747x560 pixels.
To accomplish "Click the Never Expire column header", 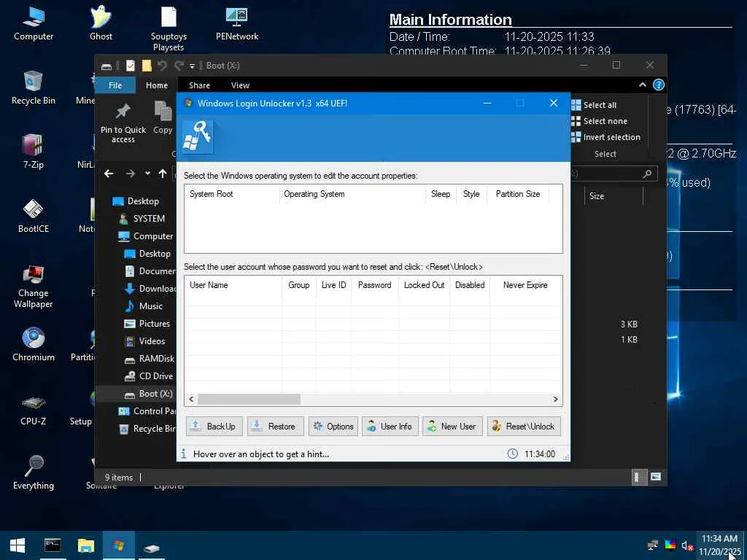I will [525, 285].
